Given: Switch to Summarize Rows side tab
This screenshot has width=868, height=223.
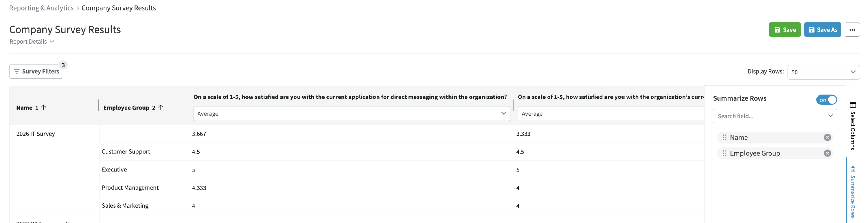Looking at the screenshot, I should pyautogui.click(x=852, y=193).
